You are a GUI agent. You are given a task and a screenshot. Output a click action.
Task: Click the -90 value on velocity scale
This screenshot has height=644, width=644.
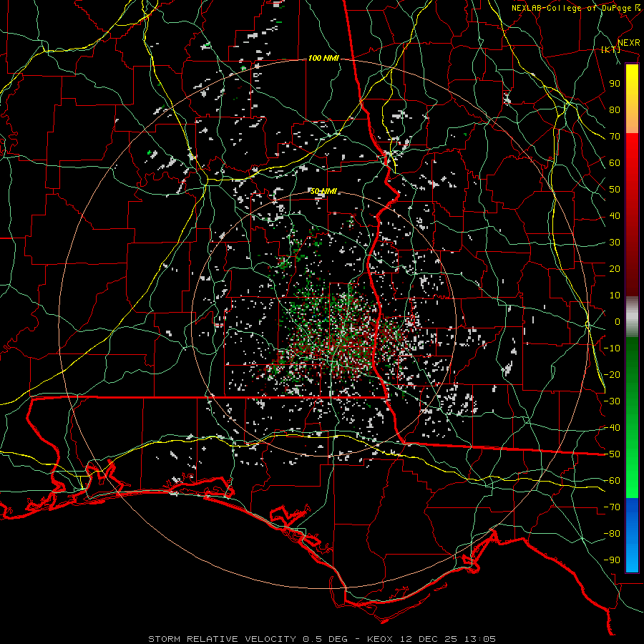coord(612,560)
